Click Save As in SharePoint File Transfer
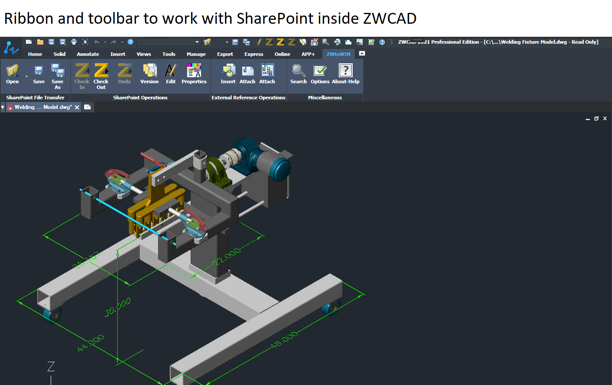The height and width of the screenshot is (385, 612). click(58, 76)
